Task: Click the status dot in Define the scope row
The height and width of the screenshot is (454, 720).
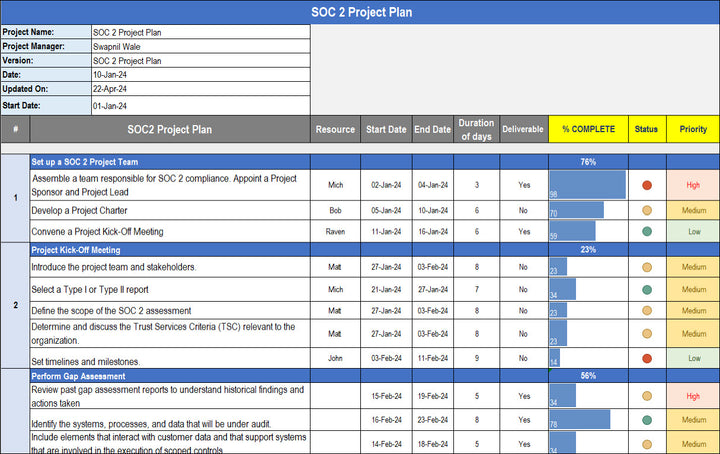Action: [647, 311]
